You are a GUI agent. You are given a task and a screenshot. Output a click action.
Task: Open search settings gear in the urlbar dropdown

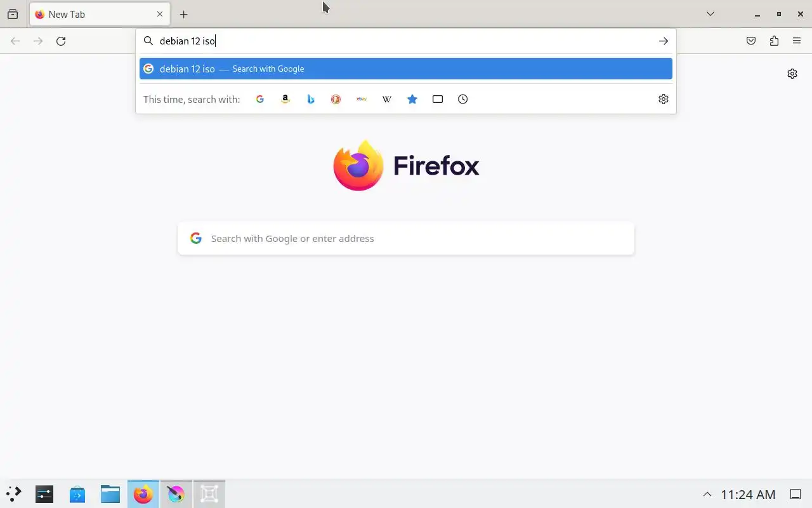point(664,99)
